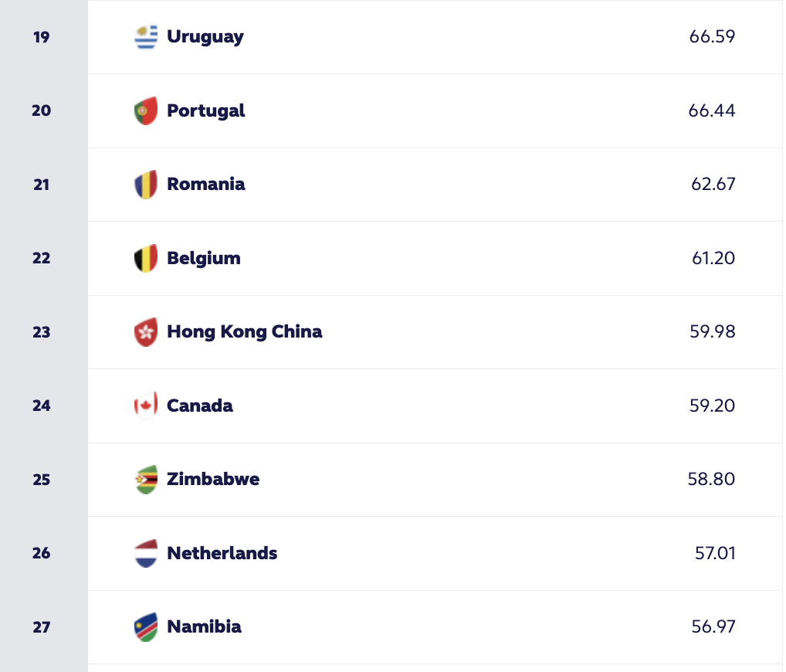Open the Canada team name link
The width and height of the screenshot is (786, 672).
coord(199,406)
